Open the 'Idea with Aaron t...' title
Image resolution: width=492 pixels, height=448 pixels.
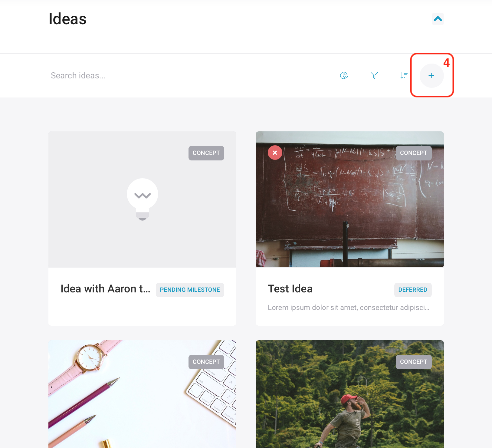(105, 289)
